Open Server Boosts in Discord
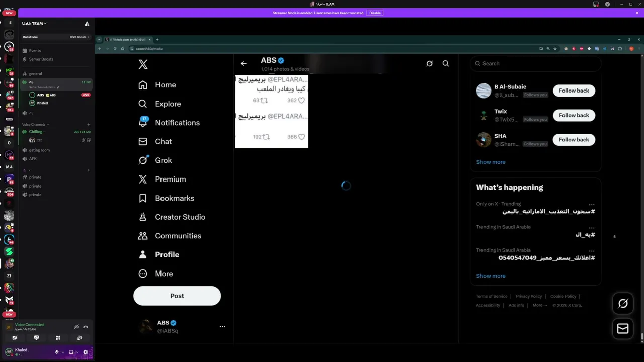 (x=38, y=59)
